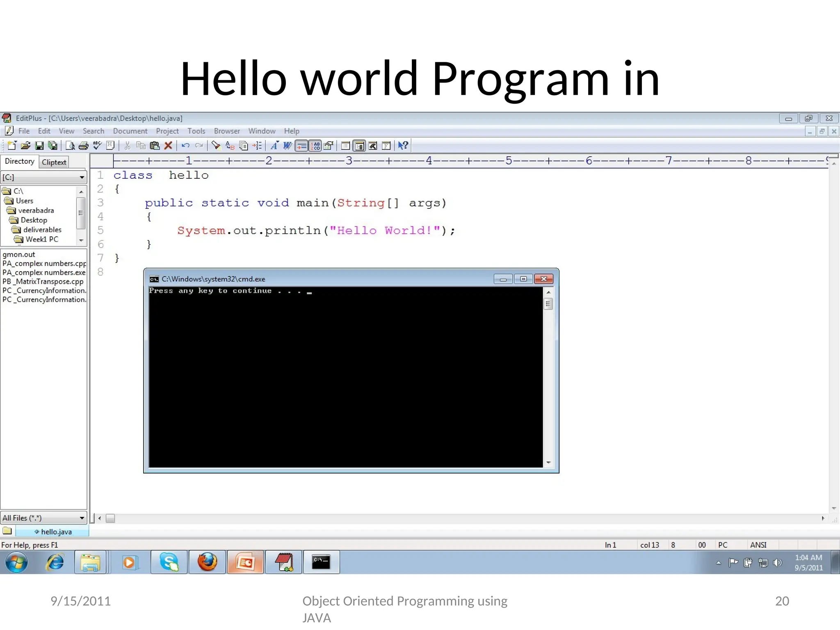Click the Print icon in toolbar
The width and height of the screenshot is (840, 630).
pyautogui.click(x=84, y=146)
